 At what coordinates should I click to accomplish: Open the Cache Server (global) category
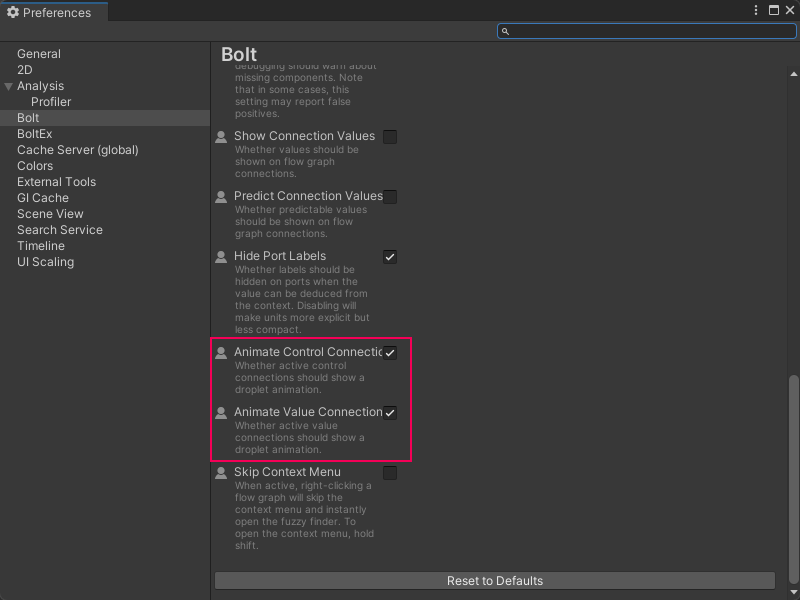point(77,150)
